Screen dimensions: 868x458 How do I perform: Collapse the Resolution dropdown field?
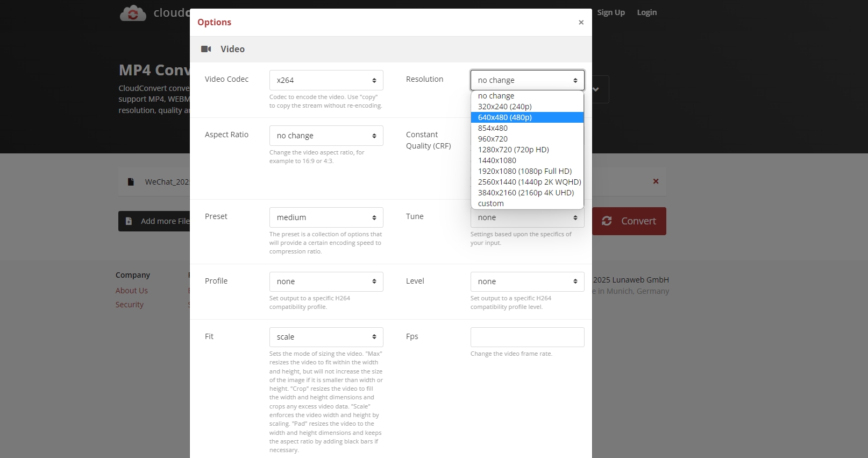point(528,80)
